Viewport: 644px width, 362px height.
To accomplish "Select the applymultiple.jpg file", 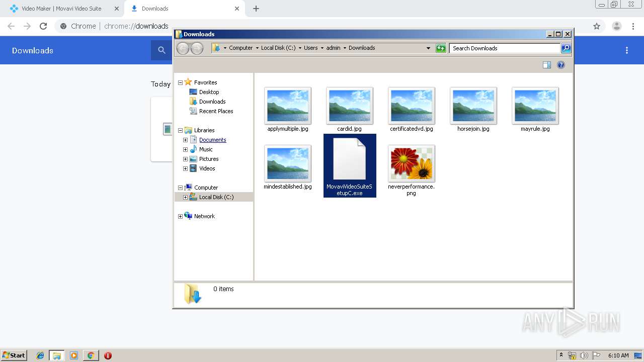I will click(x=288, y=110).
